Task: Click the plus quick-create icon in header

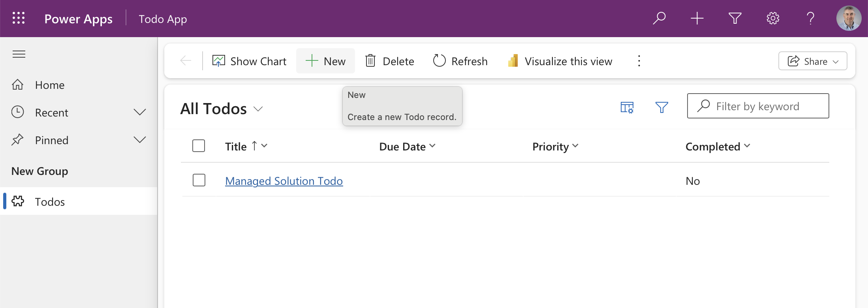Action: (697, 18)
